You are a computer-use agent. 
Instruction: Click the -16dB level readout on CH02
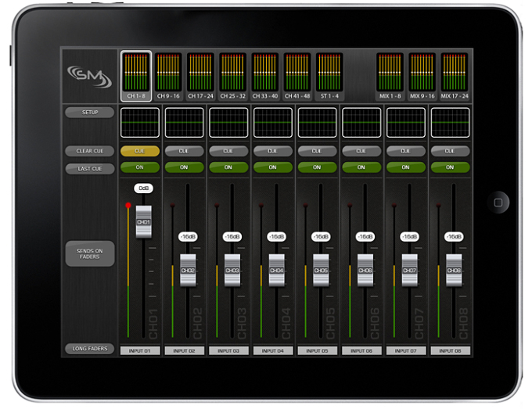(x=188, y=236)
